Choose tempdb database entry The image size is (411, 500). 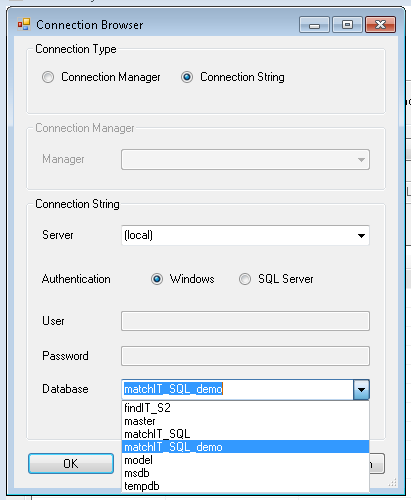pos(245,486)
